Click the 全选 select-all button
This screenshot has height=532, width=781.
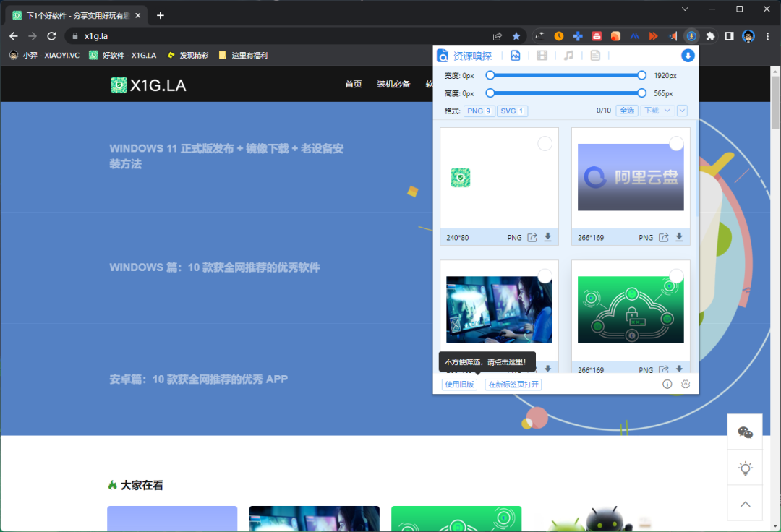click(627, 111)
